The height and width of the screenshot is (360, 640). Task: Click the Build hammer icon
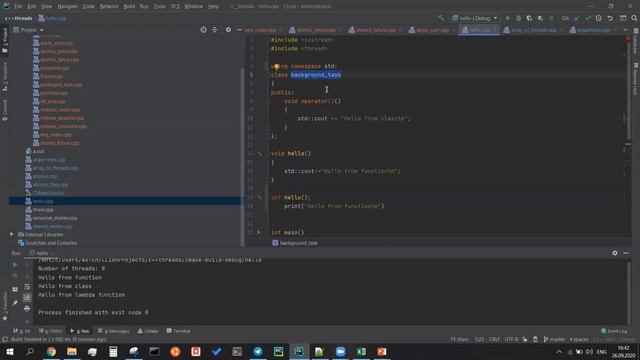point(441,18)
